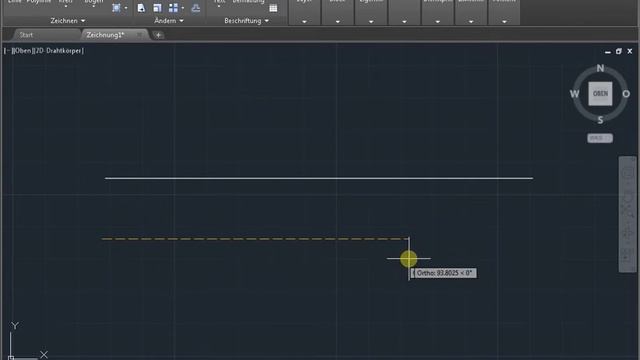Click the UCS icon origin

(11, 358)
